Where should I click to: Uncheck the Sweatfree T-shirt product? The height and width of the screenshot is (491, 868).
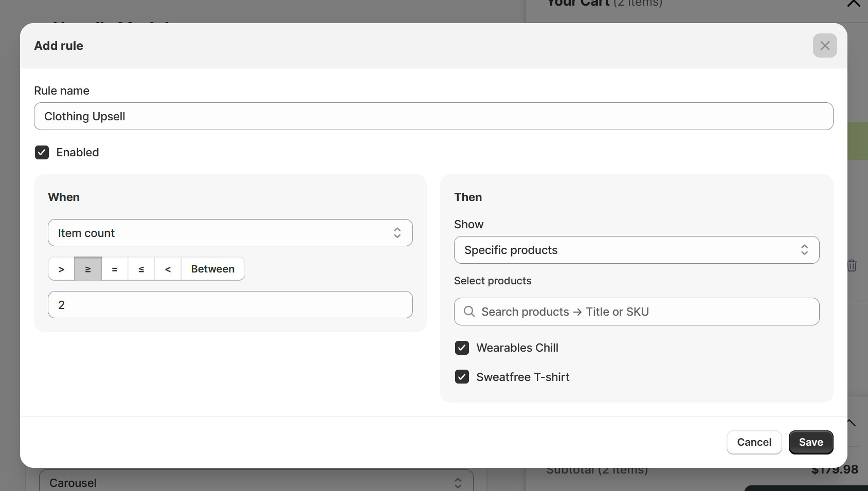[462, 377]
